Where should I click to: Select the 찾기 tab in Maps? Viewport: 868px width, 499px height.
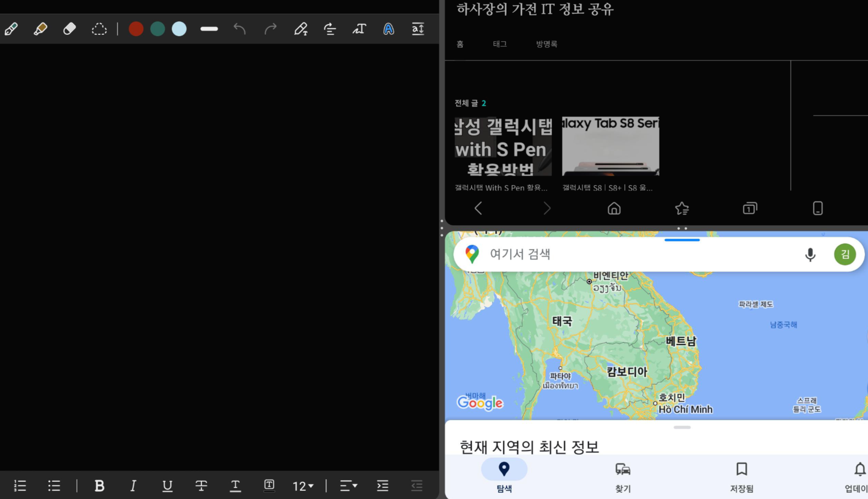[623, 477]
